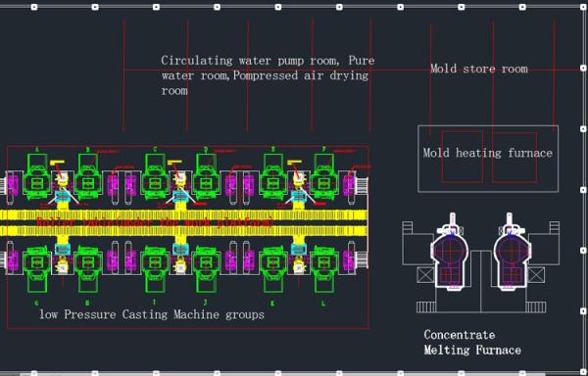Select the 'Concentrate Melting Furnace' caption
This screenshot has width=588, height=376.
coord(472,343)
